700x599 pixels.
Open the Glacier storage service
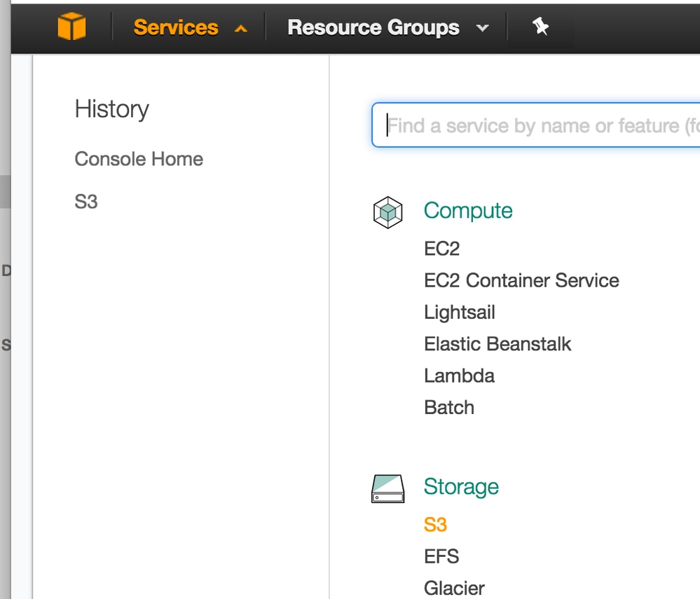pos(454,588)
